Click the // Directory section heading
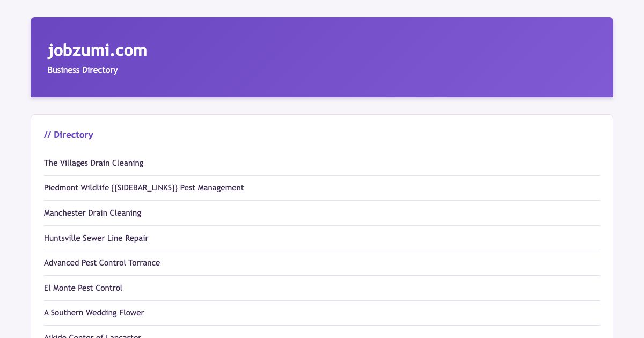Image resolution: width=644 pixels, height=338 pixels. [69, 135]
